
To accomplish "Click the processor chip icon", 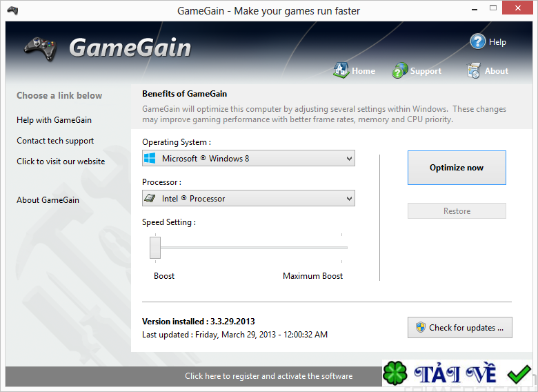I will tap(150, 198).
